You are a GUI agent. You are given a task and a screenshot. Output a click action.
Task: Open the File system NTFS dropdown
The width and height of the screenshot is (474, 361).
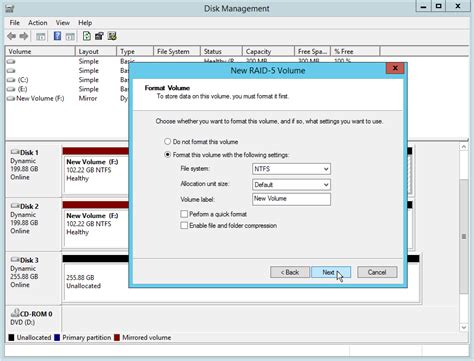click(291, 169)
